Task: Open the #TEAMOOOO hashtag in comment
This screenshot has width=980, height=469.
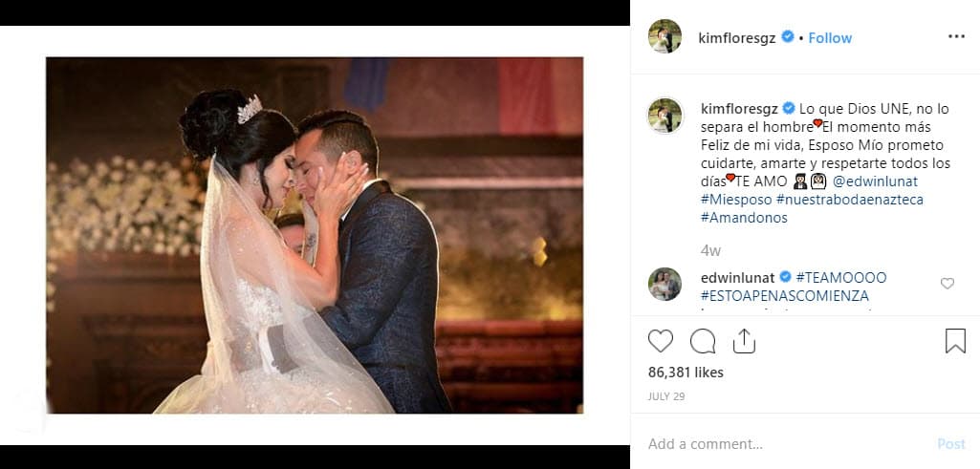Action: (x=841, y=277)
